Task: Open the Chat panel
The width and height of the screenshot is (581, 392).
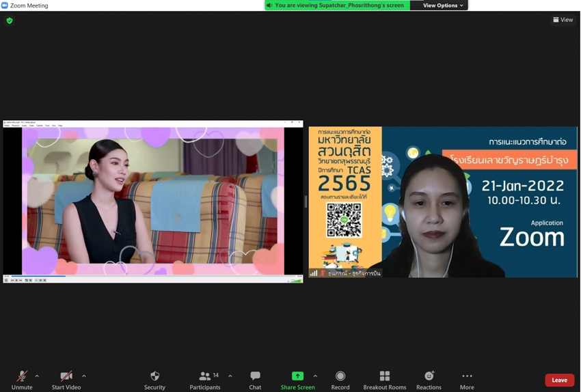Action: pos(255,380)
